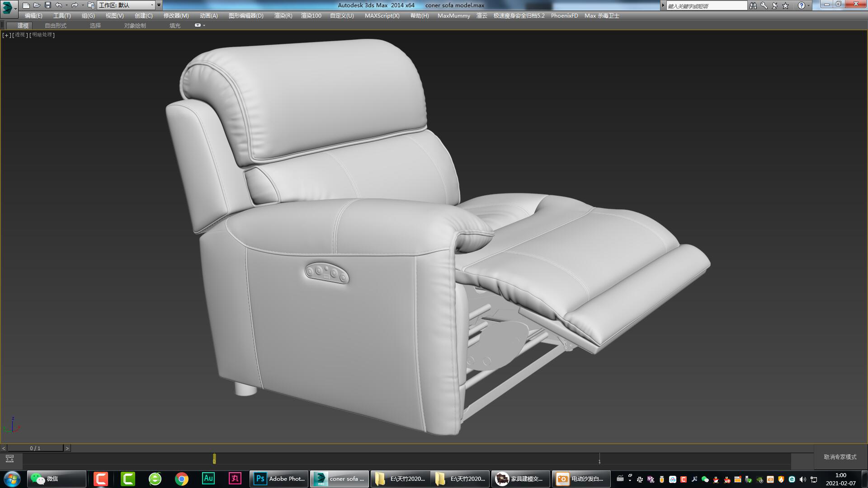Click the InfoCenter help question mark icon
This screenshot has width=868, height=488.
tap(801, 5)
